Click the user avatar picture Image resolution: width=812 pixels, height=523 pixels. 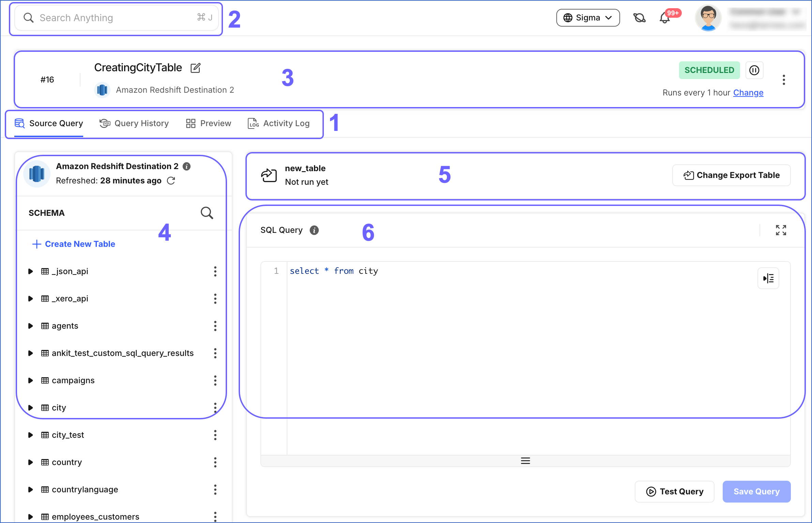[x=708, y=18]
